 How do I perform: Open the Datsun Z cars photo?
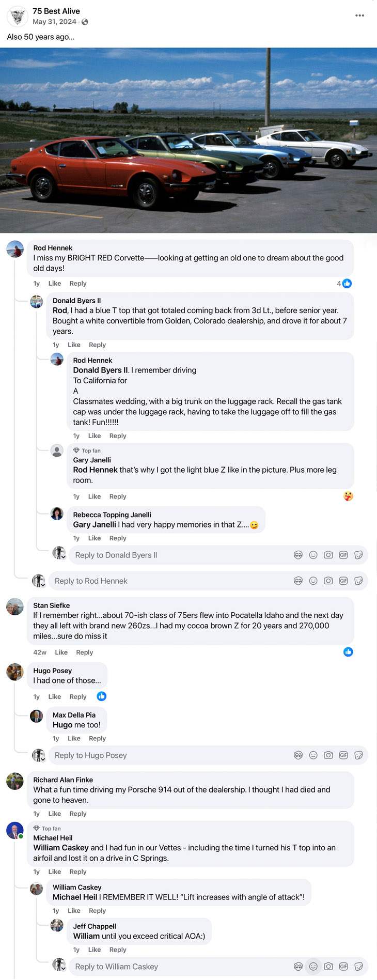click(x=189, y=141)
